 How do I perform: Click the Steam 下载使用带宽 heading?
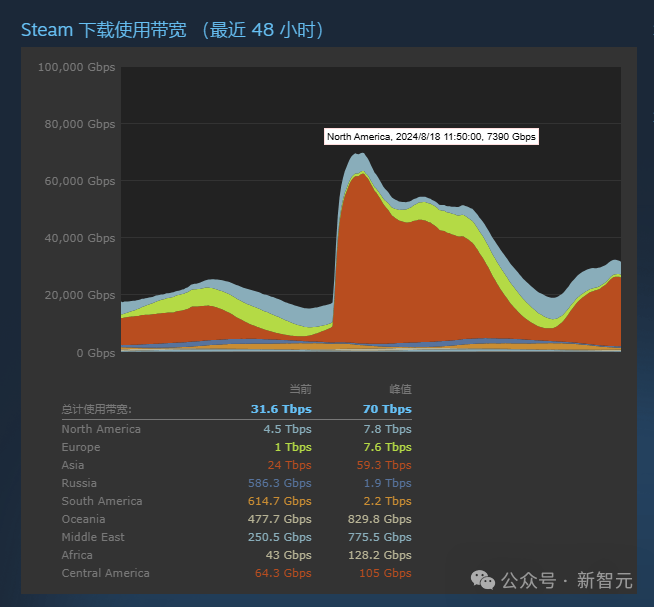click(172, 30)
